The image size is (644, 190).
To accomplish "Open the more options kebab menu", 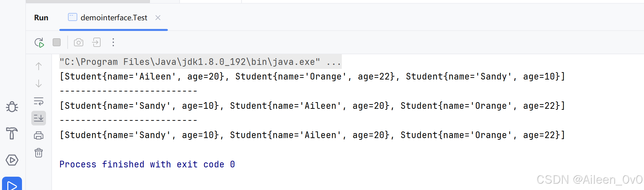I will tap(113, 42).
